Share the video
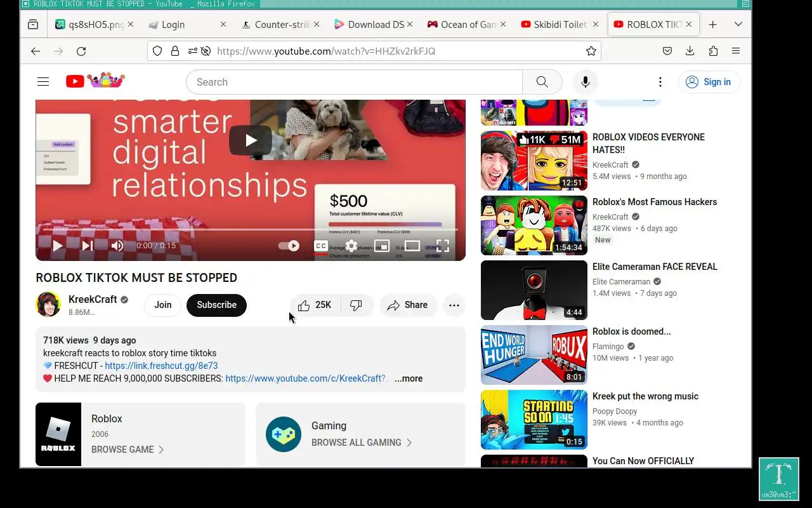This screenshot has width=812, height=508. point(408,305)
